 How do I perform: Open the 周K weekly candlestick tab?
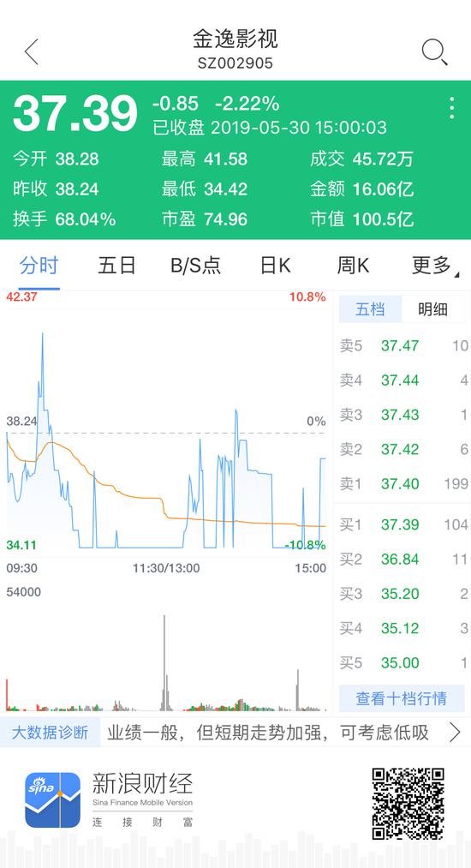353,266
